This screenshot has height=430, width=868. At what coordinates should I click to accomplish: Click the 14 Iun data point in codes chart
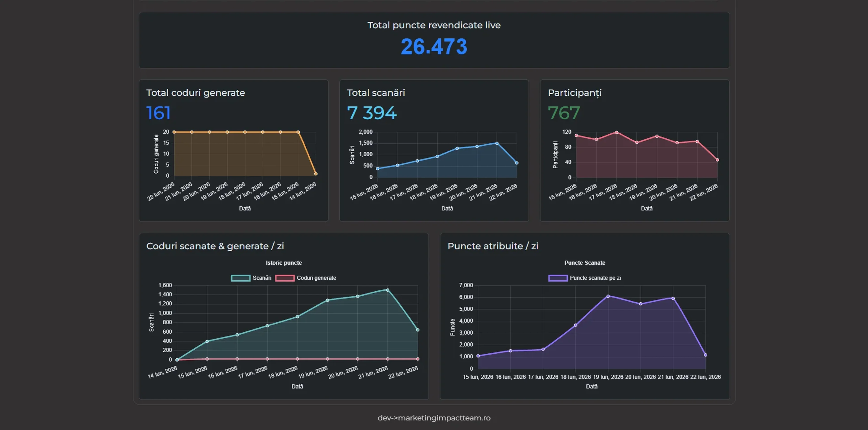point(316,174)
